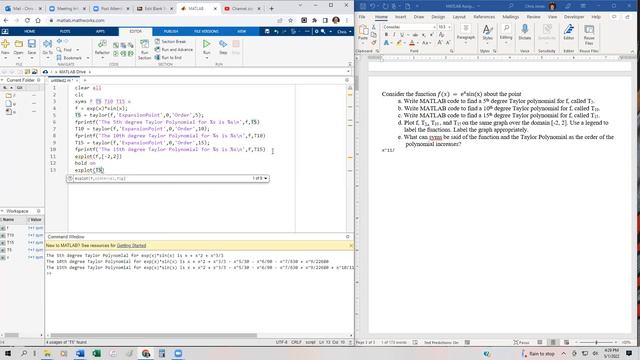Click the Save icon in Word title bar
The width and height of the screenshot is (640, 360).
pos(363,6)
